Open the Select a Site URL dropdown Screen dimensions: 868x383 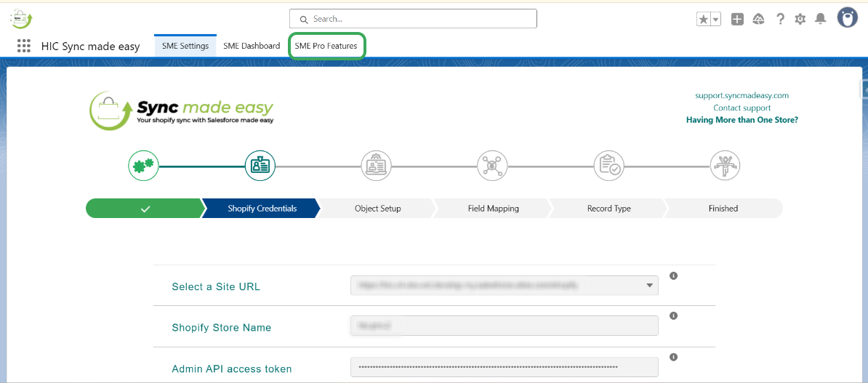click(x=505, y=286)
